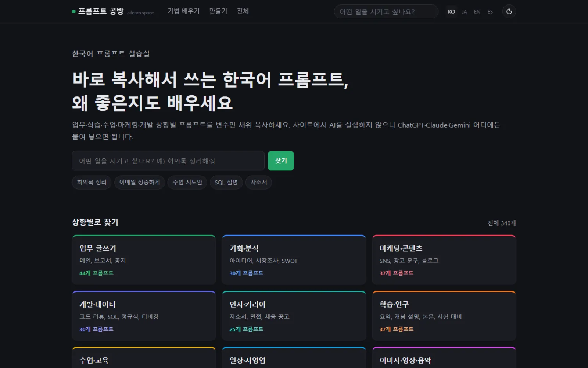Open the 이미지·영상·음악 category card
Screen dimensions: 588x368
pos(444,357)
